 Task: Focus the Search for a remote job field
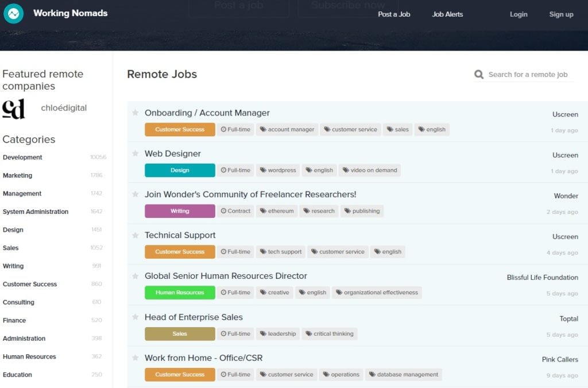[x=528, y=74]
